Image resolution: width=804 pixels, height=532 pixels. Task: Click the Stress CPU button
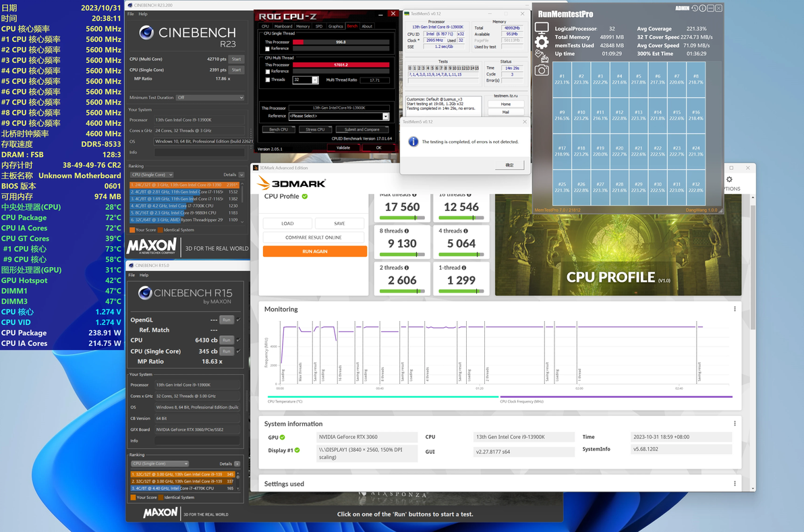315,129
